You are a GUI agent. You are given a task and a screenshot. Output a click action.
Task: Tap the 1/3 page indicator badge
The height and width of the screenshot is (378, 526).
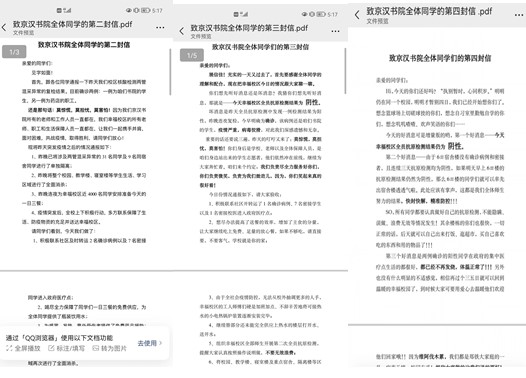(x=14, y=52)
